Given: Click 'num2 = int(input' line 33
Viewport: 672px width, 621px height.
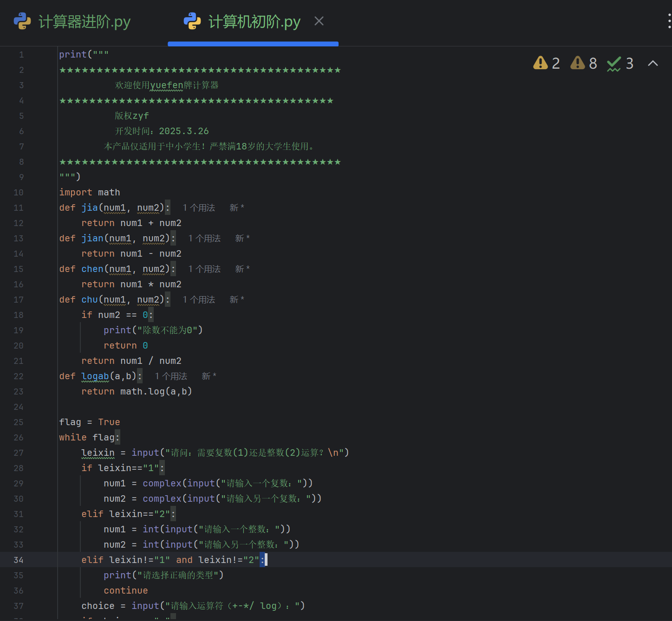Looking at the screenshot, I should click(202, 544).
